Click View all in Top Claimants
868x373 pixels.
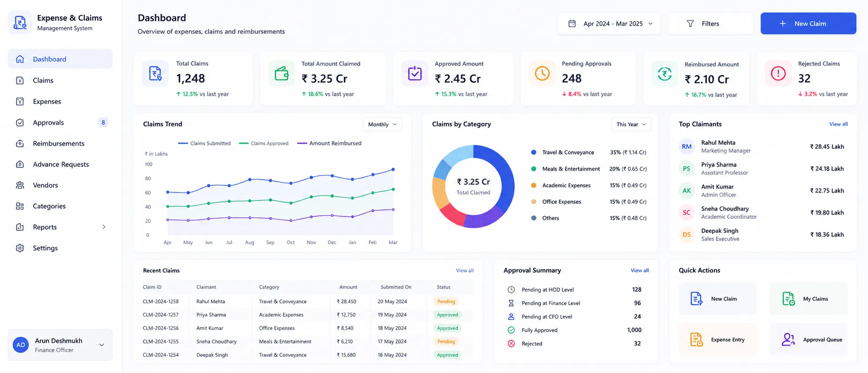pos(838,124)
